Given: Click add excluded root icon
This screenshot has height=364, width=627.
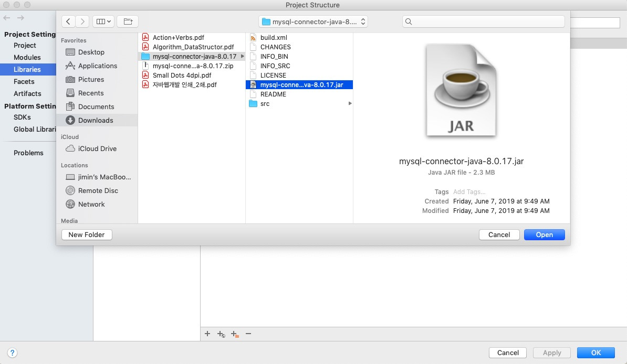Looking at the screenshot, I should pyautogui.click(x=235, y=334).
